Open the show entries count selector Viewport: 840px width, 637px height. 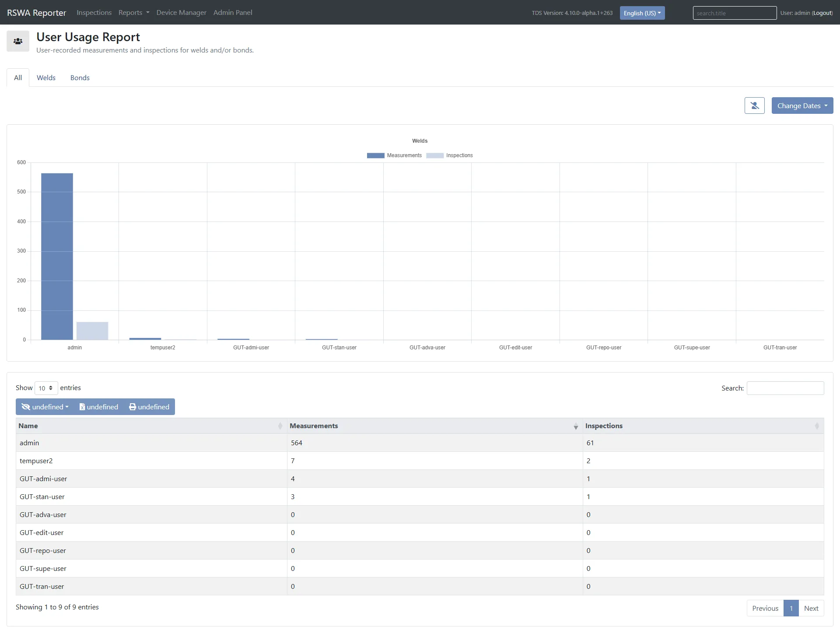tap(46, 388)
